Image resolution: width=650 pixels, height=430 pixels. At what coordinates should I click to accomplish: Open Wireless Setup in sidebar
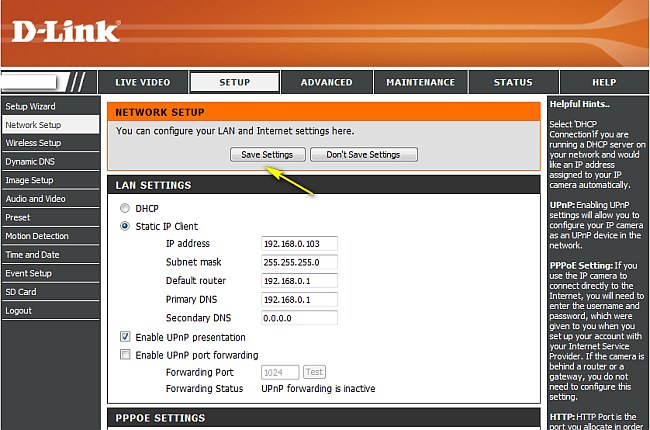pyautogui.click(x=33, y=143)
